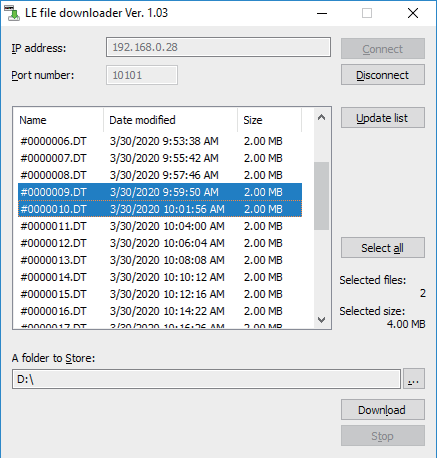The width and height of the screenshot is (437, 458).
Task: Select file #0000009.DT row
Action: click(x=160, y=192)
